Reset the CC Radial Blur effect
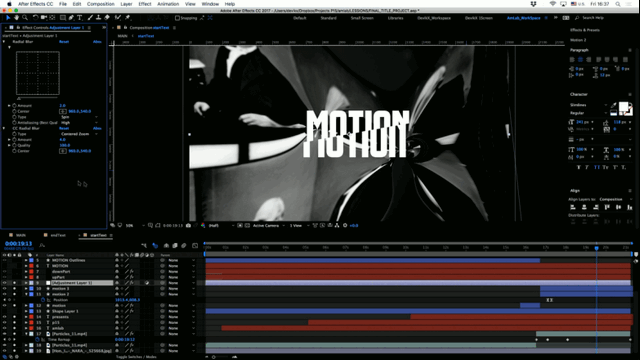This screenshot has width=640, height=360. click(x=64, y=128)
